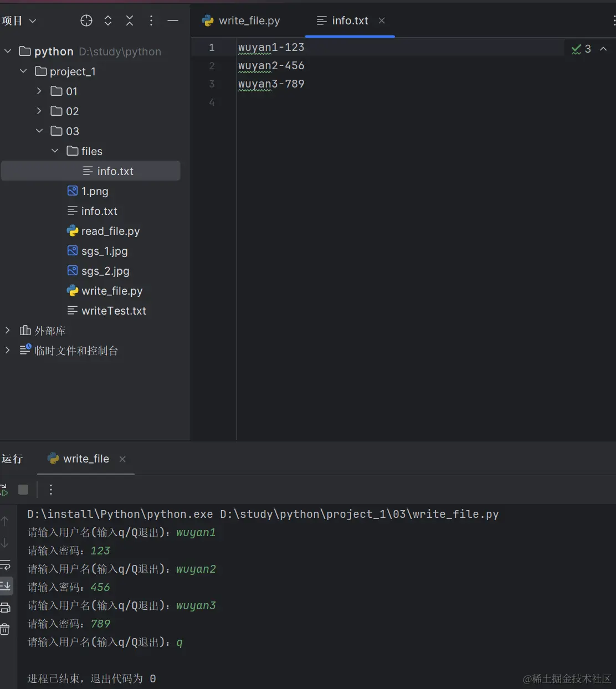Click editor line wuyan3-789
Viewport: 616px width, 689px height.
(x=271, y=84)
